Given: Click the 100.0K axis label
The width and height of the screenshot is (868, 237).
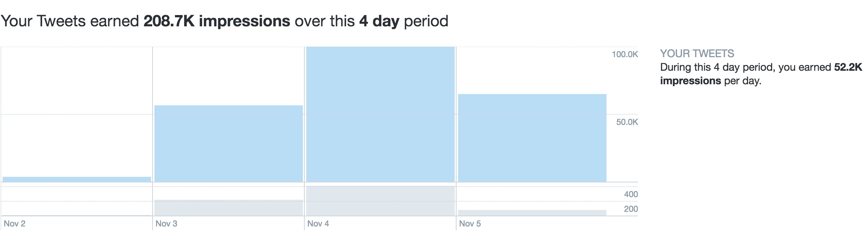Looking at the screenshot, I should tap(625, 55).
